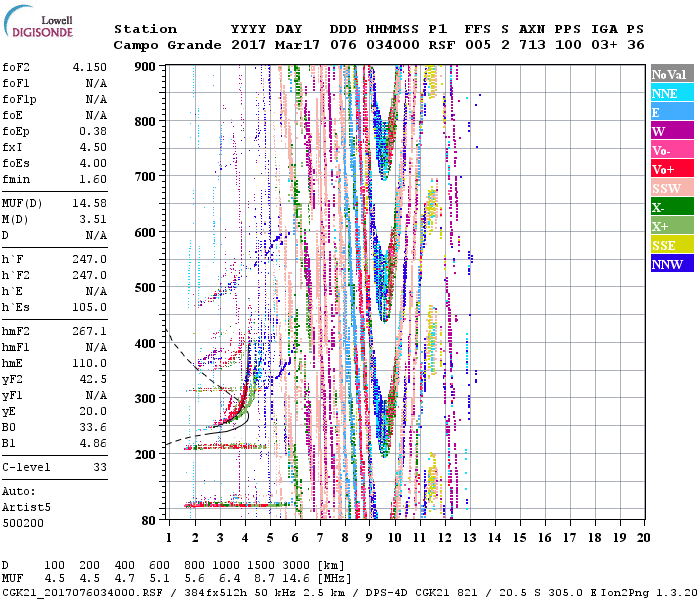This screenshot has width=700, height=600.
Task: Click the date text 2017 Mar17
Action: (x=275, y=45)
